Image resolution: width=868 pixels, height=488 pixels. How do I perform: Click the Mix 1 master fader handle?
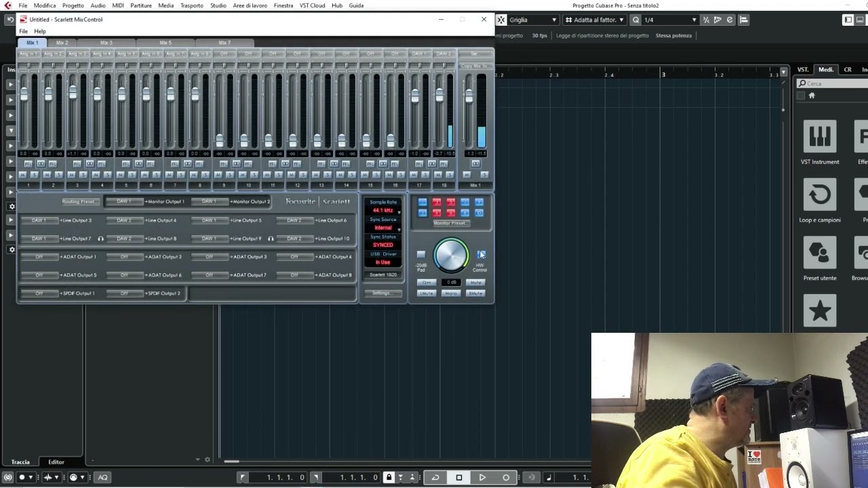(469, 97)
